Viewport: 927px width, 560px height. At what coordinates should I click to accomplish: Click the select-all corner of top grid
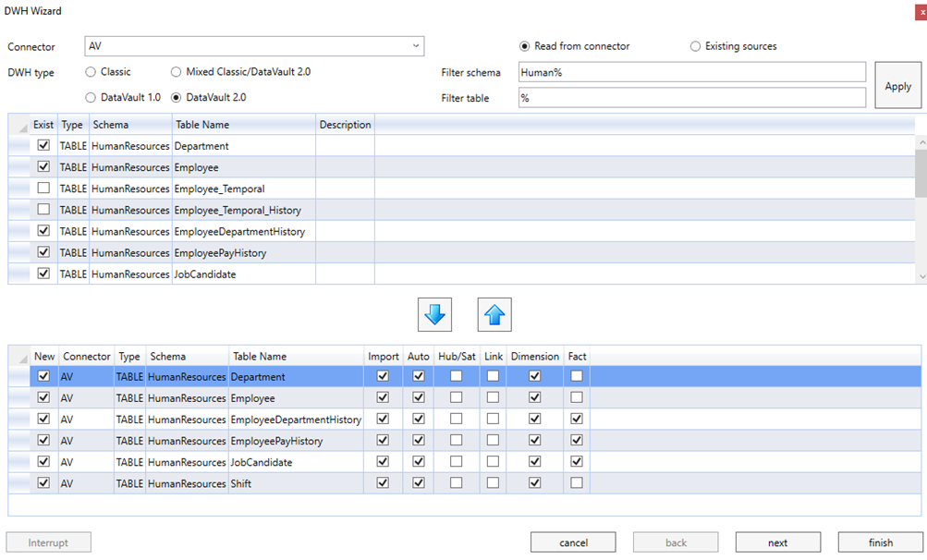pyautogui.click(x=18, y=125)
